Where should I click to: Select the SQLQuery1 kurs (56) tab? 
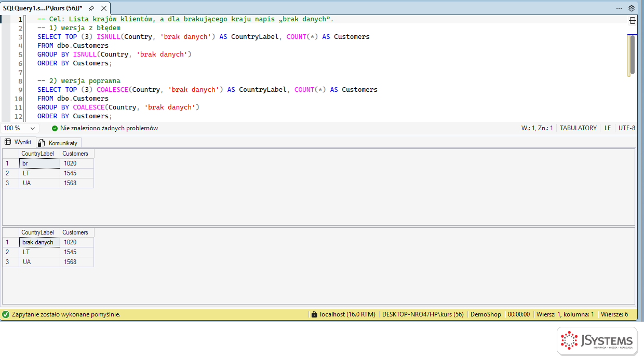tap(43, 8)
